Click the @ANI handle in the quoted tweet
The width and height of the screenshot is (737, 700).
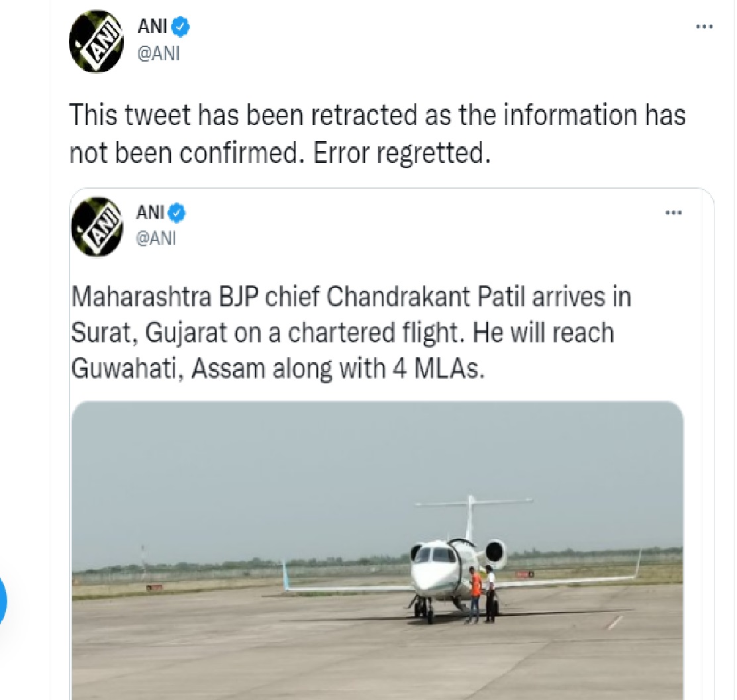coord(156,238)
